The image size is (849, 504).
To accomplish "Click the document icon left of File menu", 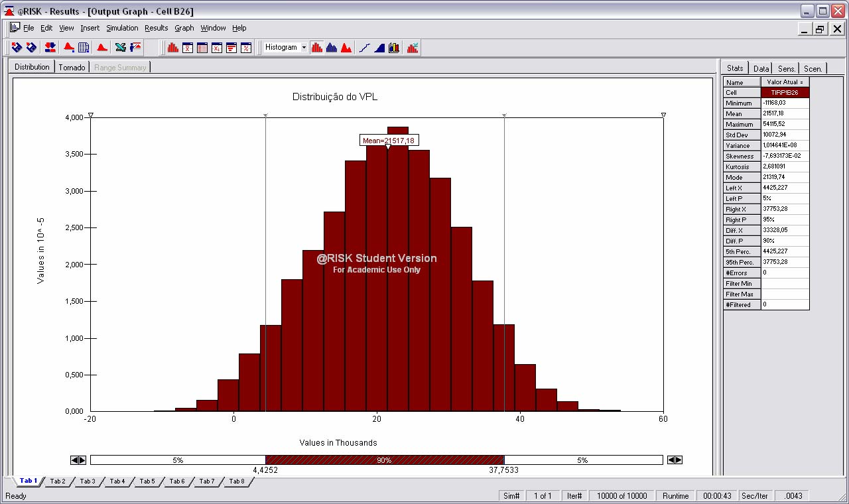I will [x=15, y=27].
